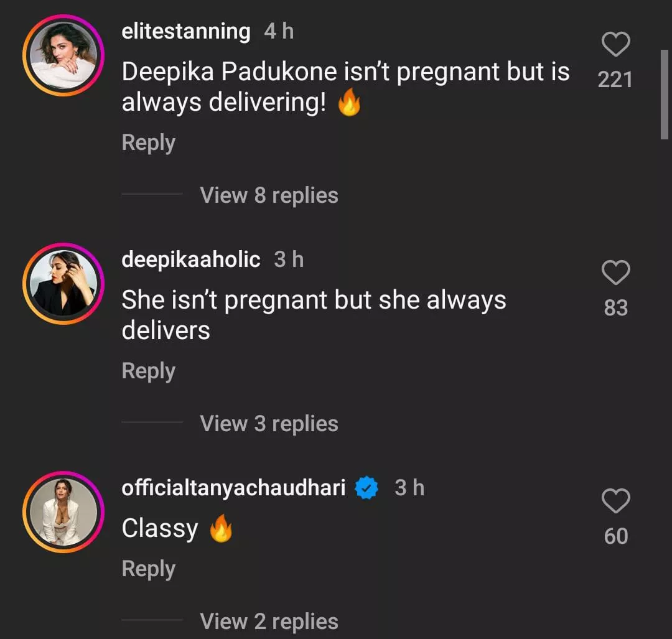Click the 83 likes count
672x639 pixels.
615,308
